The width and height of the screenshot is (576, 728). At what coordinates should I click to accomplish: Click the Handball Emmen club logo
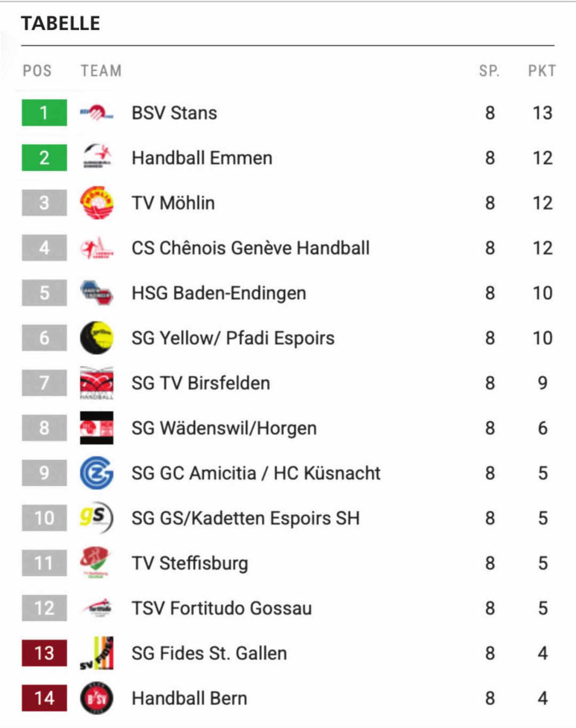(x=97, y=158)
